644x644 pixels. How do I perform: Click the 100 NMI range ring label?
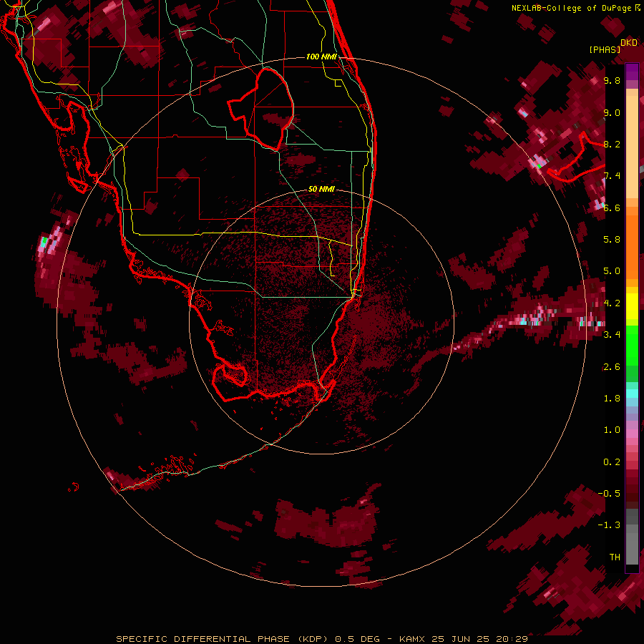tap(321, 57)
